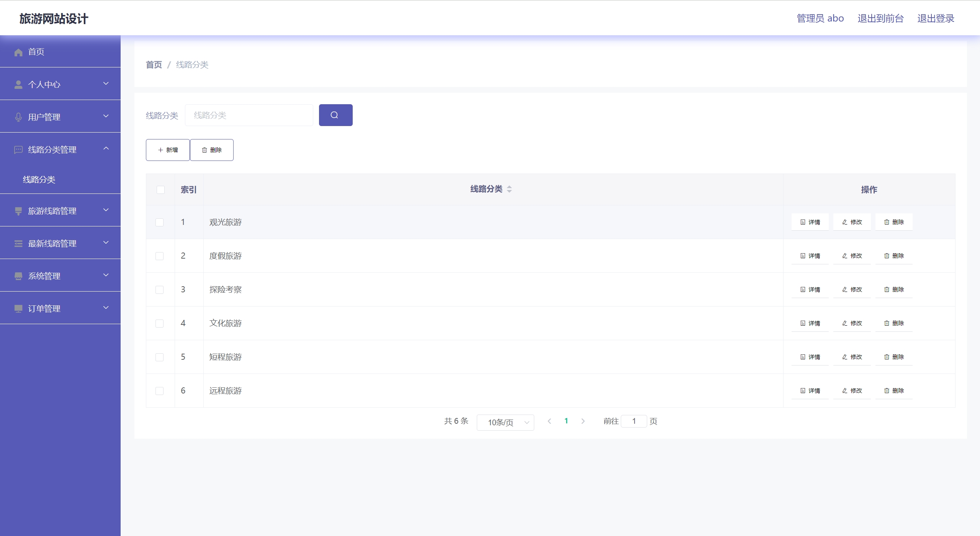The image size is (980, 536).
Task: Select the checkbox for 远程旅游 row
Action: click(160, 391)
